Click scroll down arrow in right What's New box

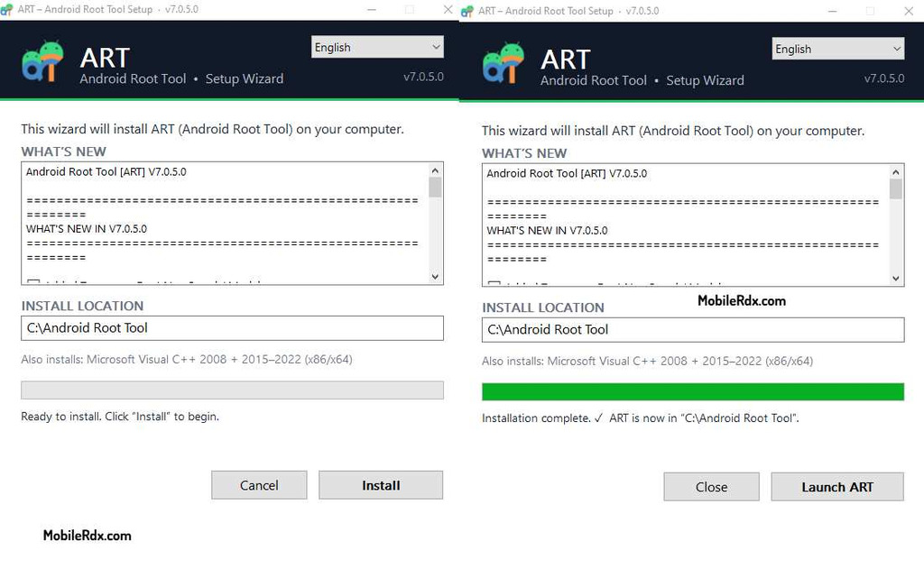(896, 278)
